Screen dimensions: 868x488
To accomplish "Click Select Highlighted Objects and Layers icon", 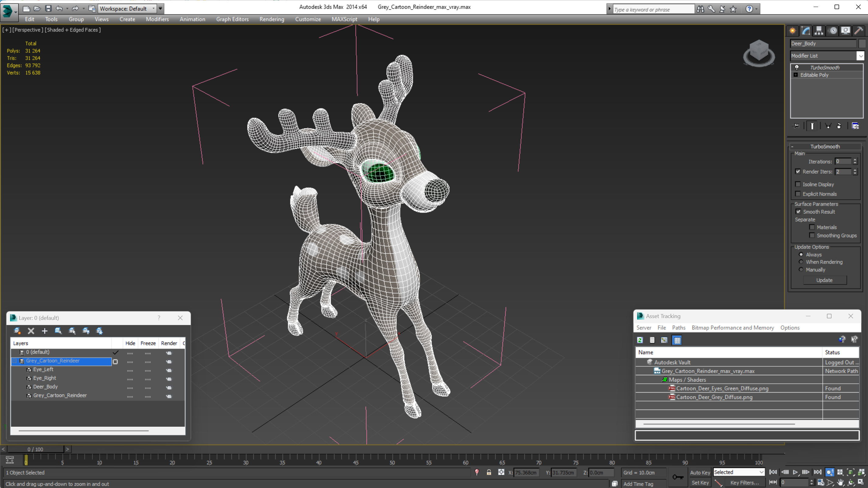I will [x=58, y=331].
